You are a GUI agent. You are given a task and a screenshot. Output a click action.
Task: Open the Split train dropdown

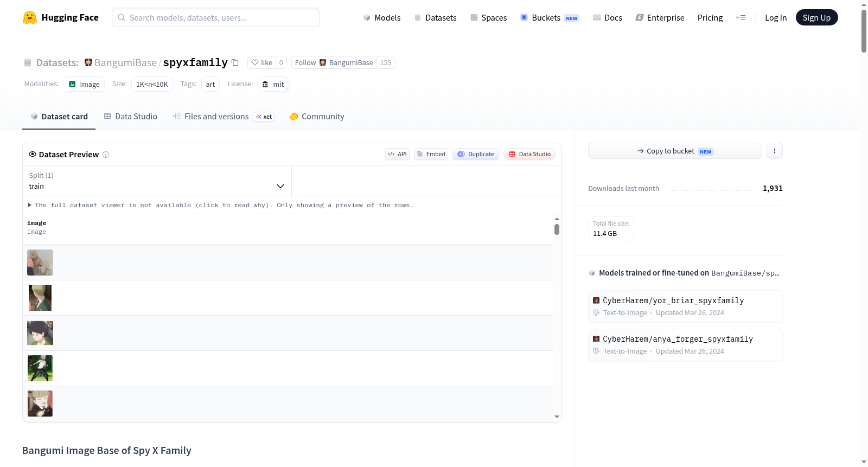(157, 181)
